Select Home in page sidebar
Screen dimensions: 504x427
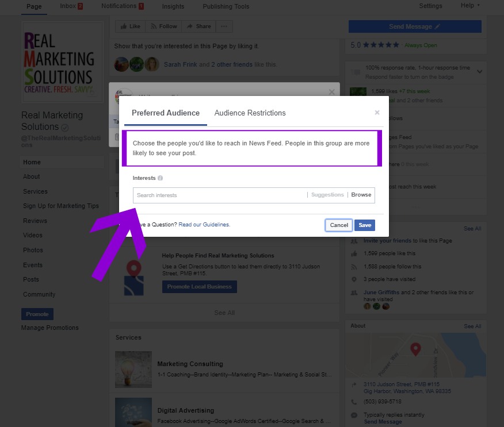62,162
